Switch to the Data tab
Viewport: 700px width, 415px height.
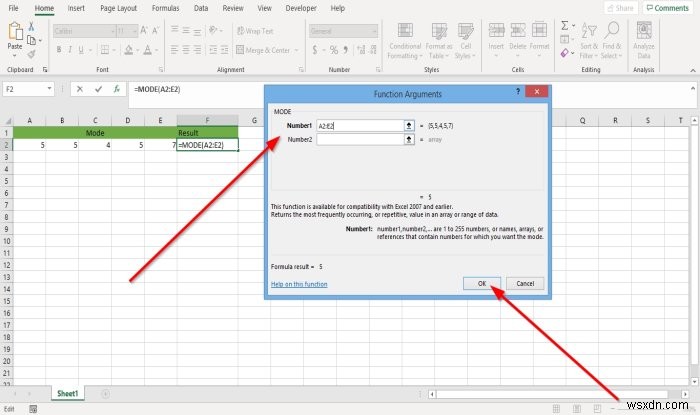[201, 8]
